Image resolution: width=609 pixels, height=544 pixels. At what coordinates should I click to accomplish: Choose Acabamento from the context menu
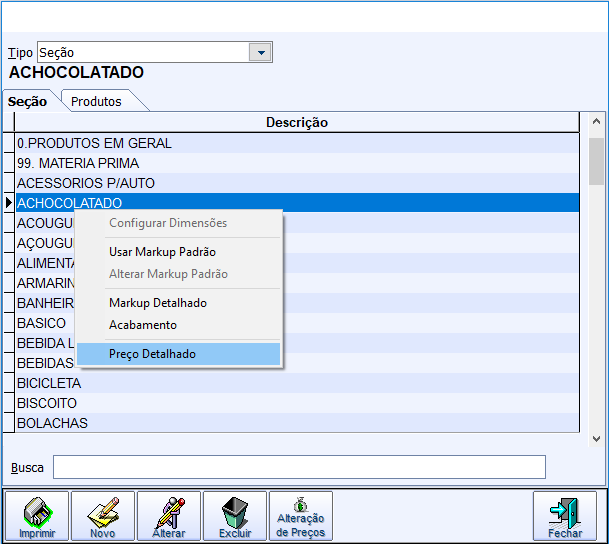(x=143, y=325)
